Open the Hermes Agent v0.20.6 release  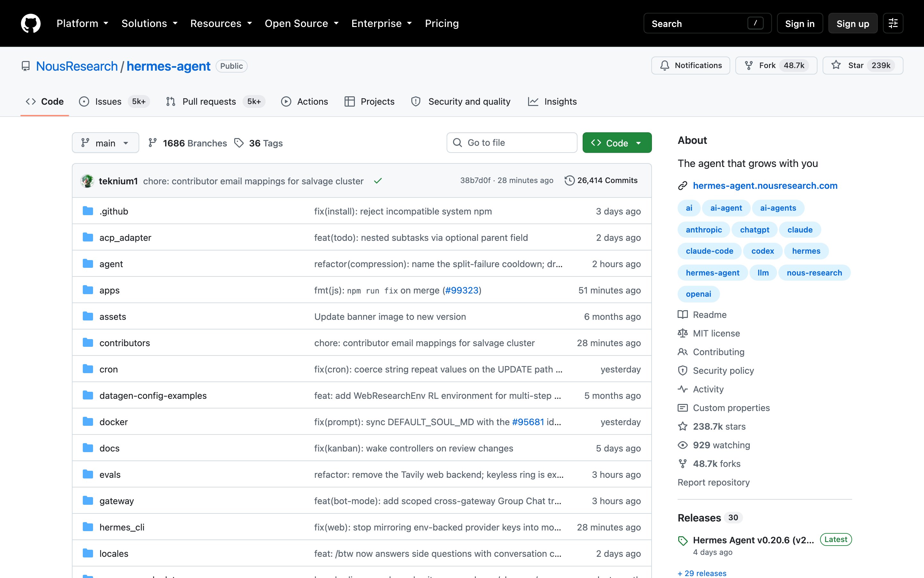753,540
